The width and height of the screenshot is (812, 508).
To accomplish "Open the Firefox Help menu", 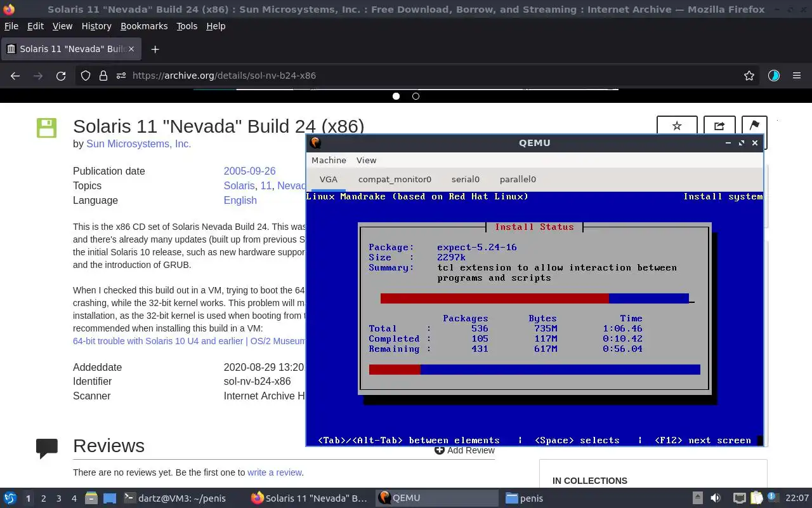I will point(216,26).
